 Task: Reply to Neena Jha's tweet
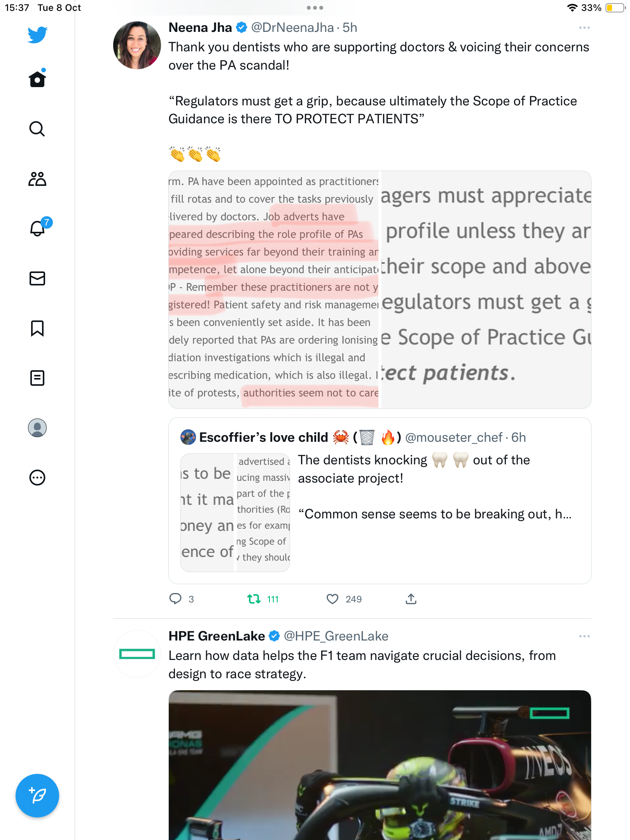pos(181,599)
